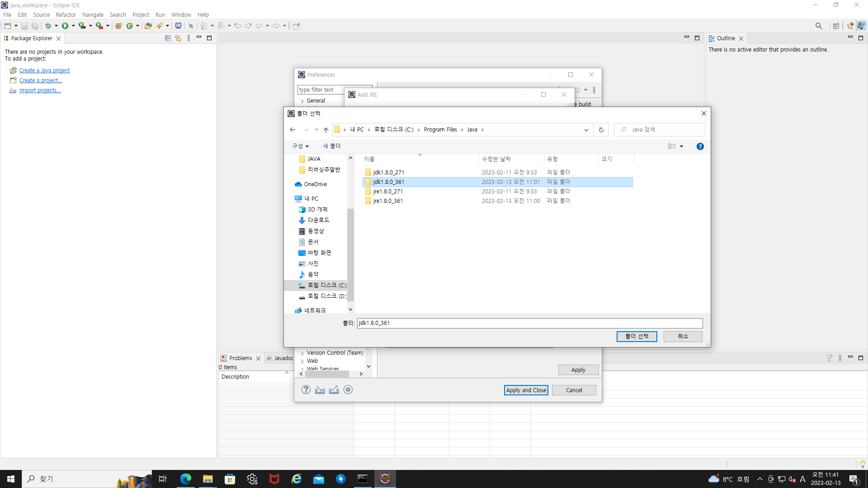Click the Save icon in Eclipse toolbar
This screenshot has height=488, width=868.
[24, 26]
